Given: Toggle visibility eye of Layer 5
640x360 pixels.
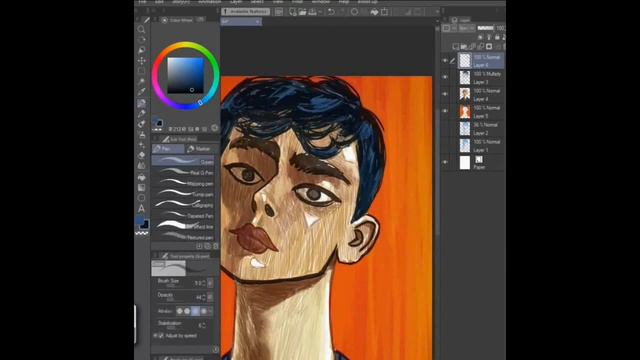Looking at the screenshot, I should (445, 111).
